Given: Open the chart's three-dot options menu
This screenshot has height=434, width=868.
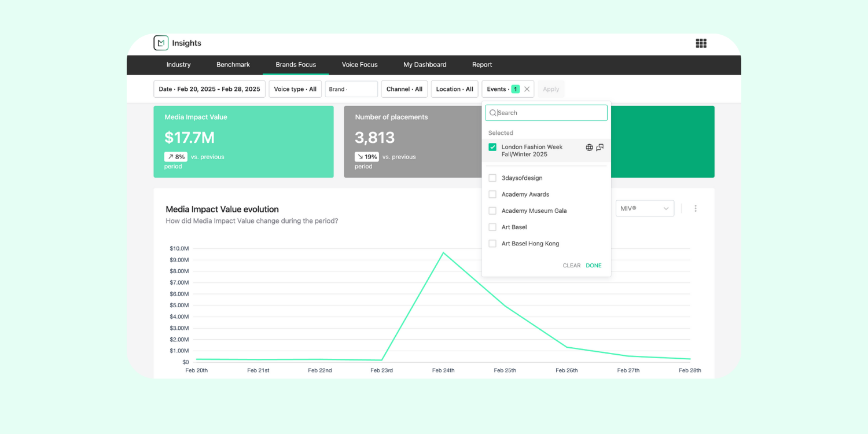Looking at the screenshot, I should 696,208.
